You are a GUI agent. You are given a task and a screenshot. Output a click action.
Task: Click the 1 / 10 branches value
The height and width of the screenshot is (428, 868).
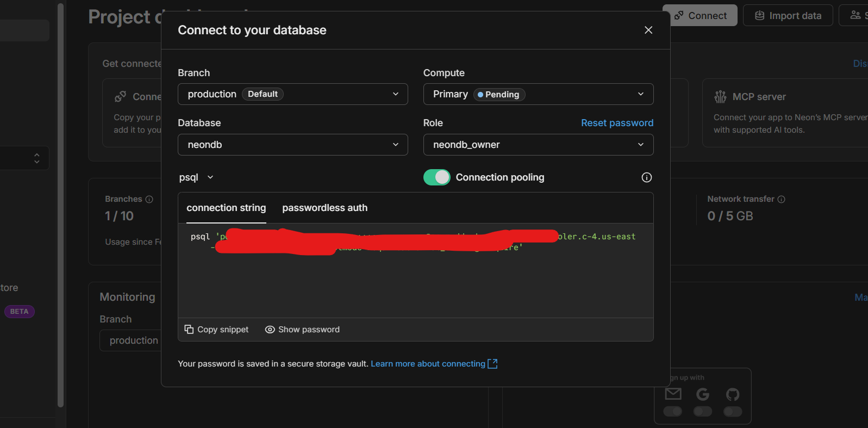click(119, 216)
